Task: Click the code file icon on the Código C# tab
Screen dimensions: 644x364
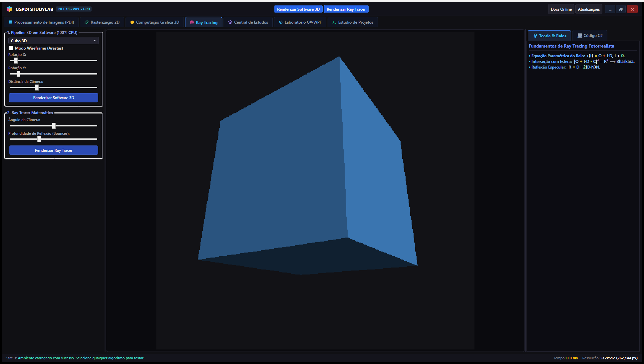Action: 580,36
